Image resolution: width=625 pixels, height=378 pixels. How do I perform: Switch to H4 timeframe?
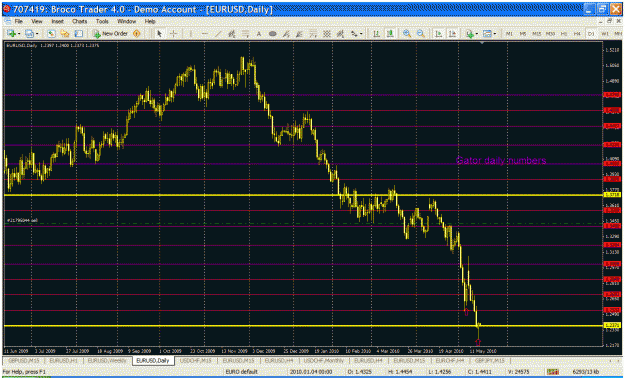577,34
